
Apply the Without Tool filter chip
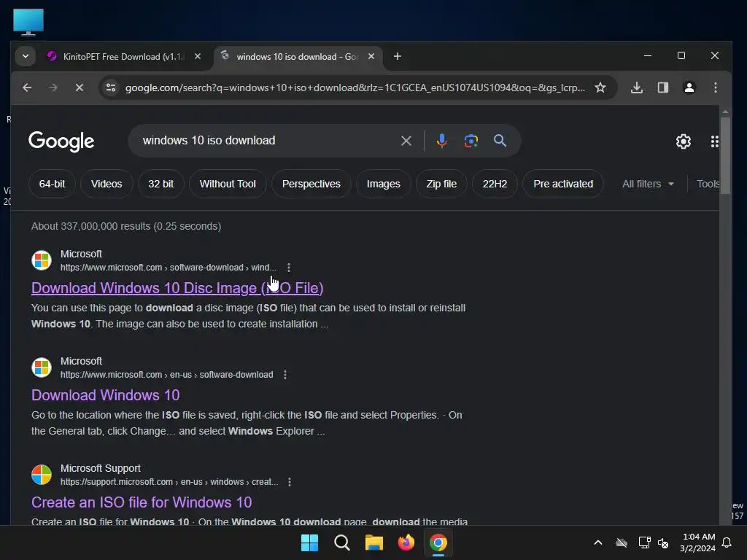coord(228,184)
